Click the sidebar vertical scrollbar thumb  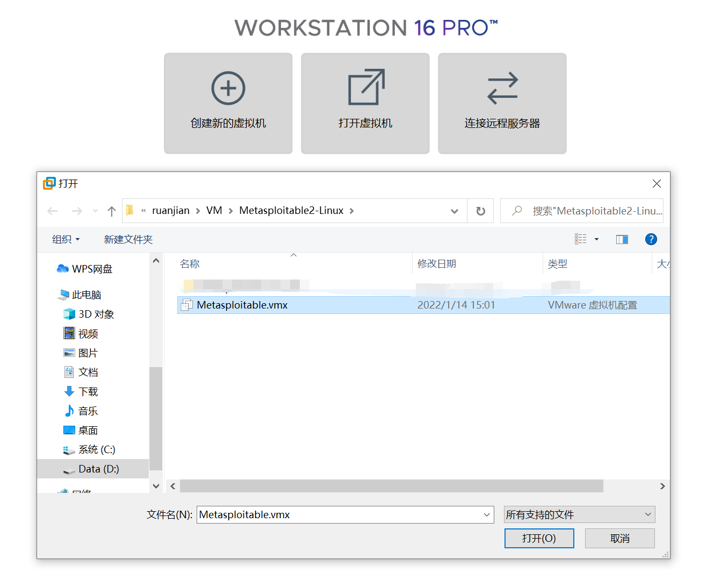tap(156, 418)
